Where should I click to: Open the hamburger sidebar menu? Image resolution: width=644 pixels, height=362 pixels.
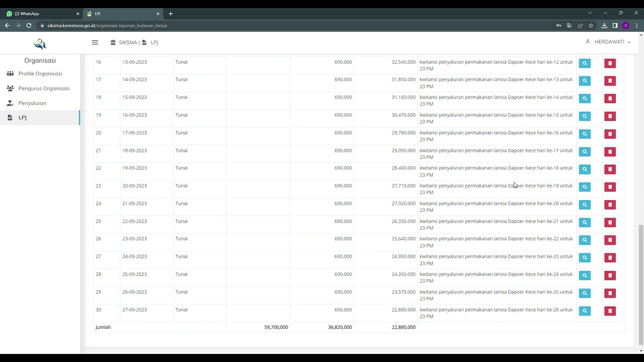[95, 42]
